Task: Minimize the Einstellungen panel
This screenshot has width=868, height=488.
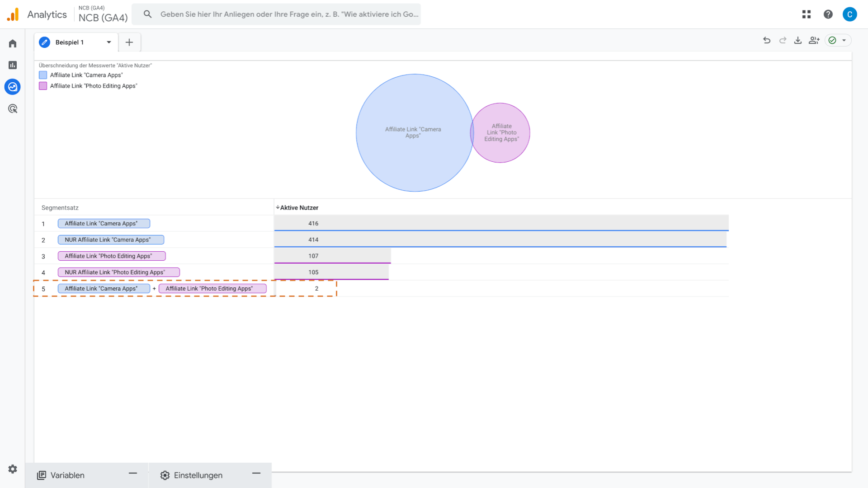Action: 256,473
